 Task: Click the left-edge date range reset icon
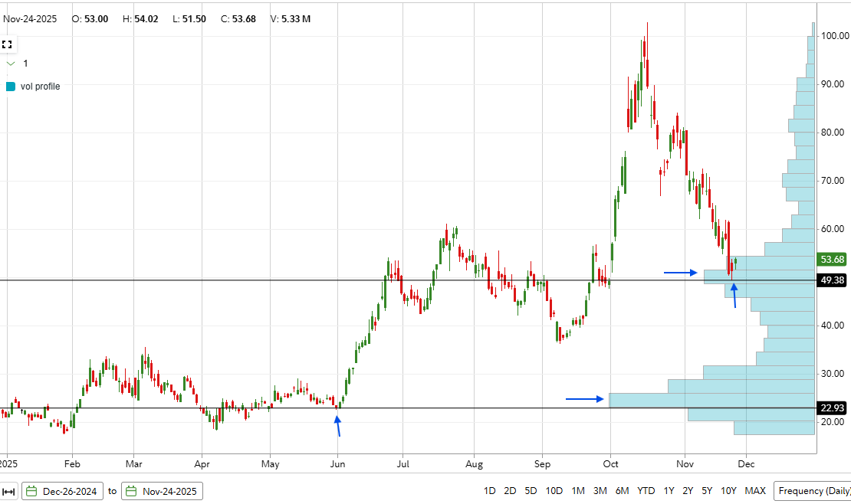click(10, 491)
